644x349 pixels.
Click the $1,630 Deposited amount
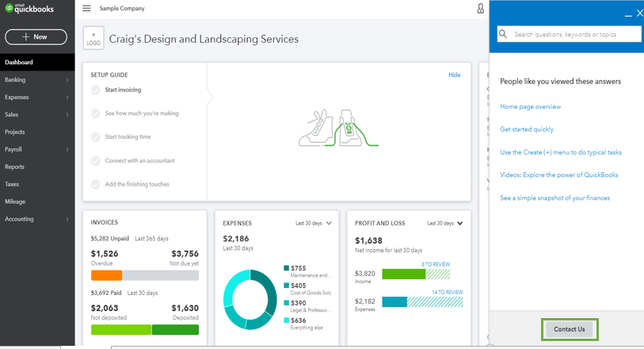click(185, 308)
